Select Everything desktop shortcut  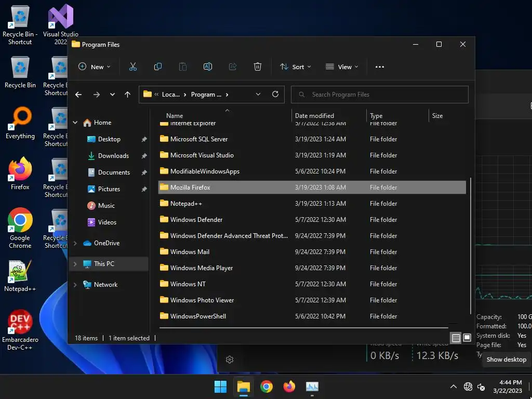tap(20, 123)
